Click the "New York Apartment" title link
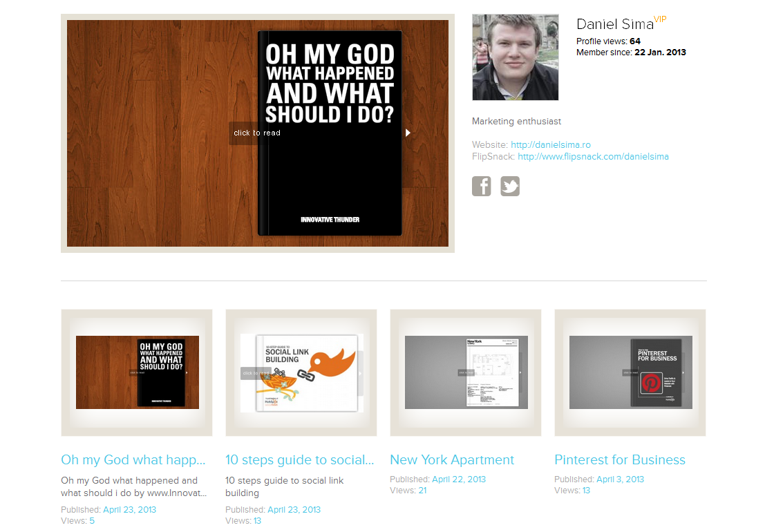Viewport: 765px width, 532px height. tap(452, 460)
